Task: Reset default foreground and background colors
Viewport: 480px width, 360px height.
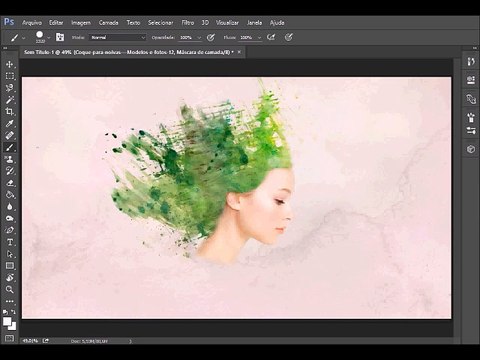Action: coord(5,312)
